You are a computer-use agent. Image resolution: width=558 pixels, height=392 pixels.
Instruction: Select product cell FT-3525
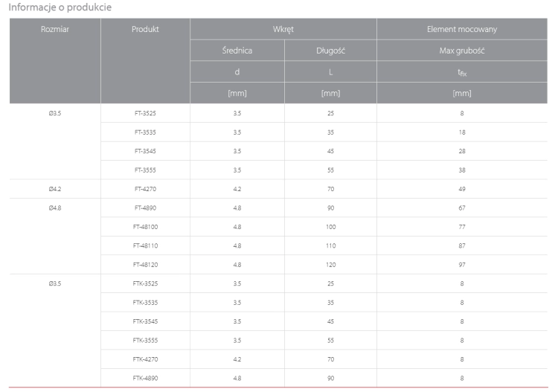[x=145, y=113]
